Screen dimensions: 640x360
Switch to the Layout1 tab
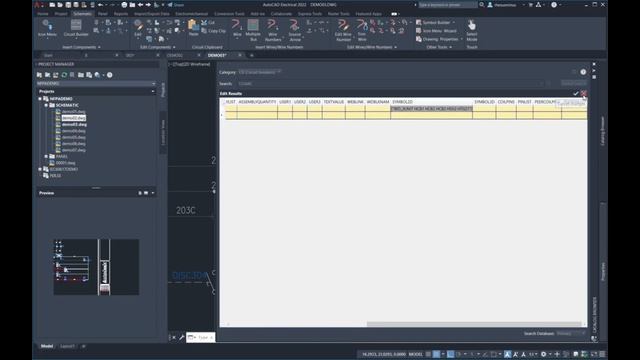[x=67, y=346]
